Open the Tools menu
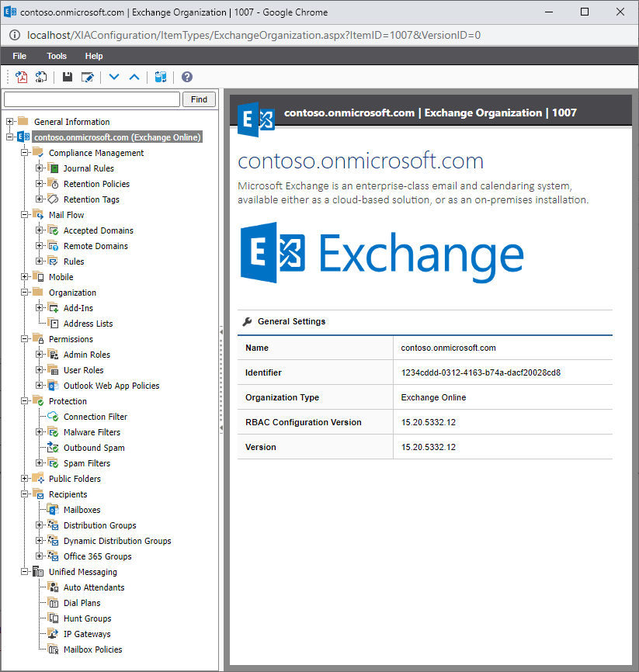The height and width of the screenshot is (672, 639). [x=57, y=56]
